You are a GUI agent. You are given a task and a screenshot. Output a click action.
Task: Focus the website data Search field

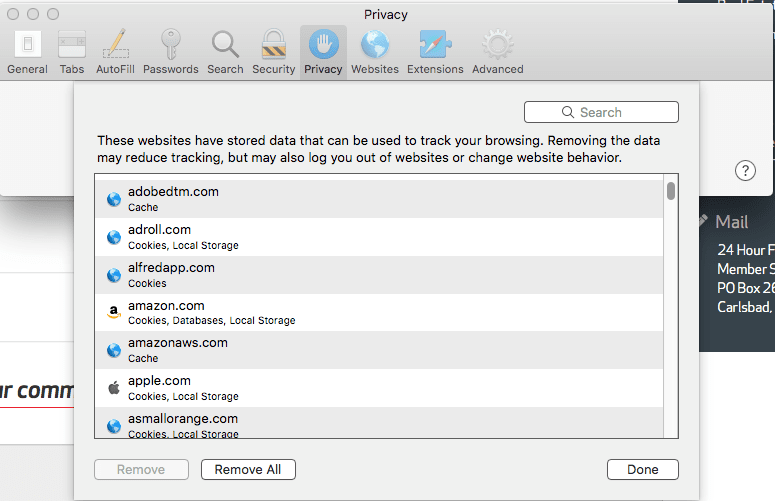[601, 112]
